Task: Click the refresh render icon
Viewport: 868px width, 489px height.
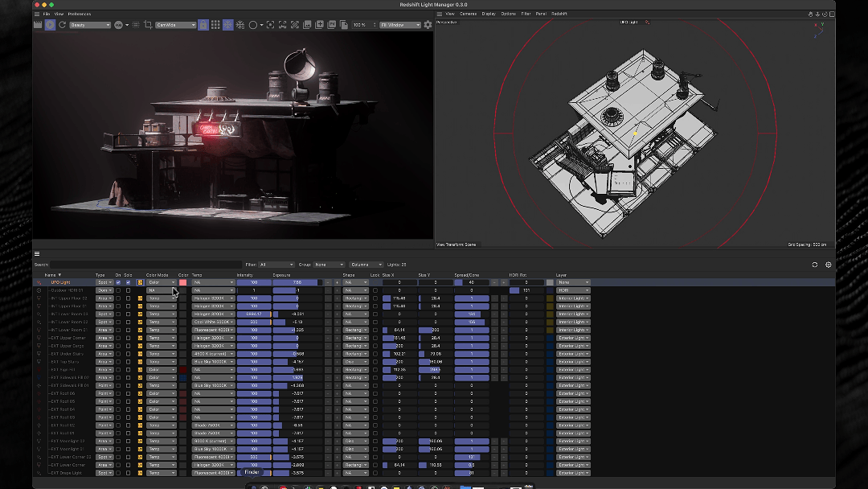Action: (x=63, y=25)
